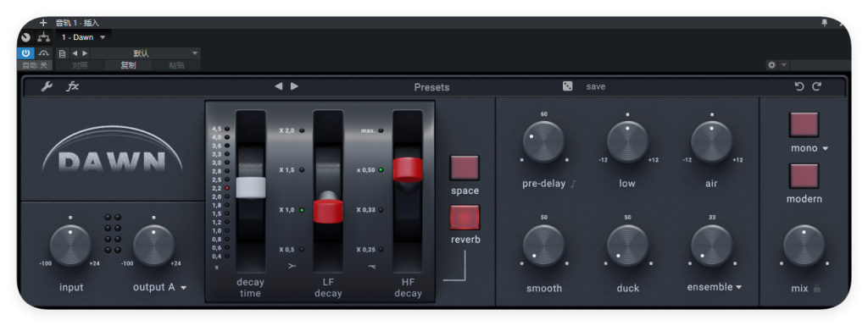Open the wrench settings icon
This screenshot has width=868, height=326.
(x=47, y=86)
